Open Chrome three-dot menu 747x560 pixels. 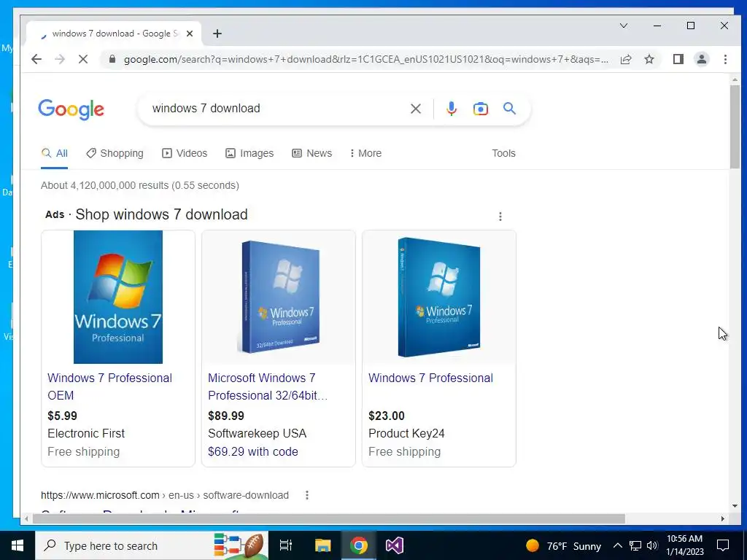(725, 59)
